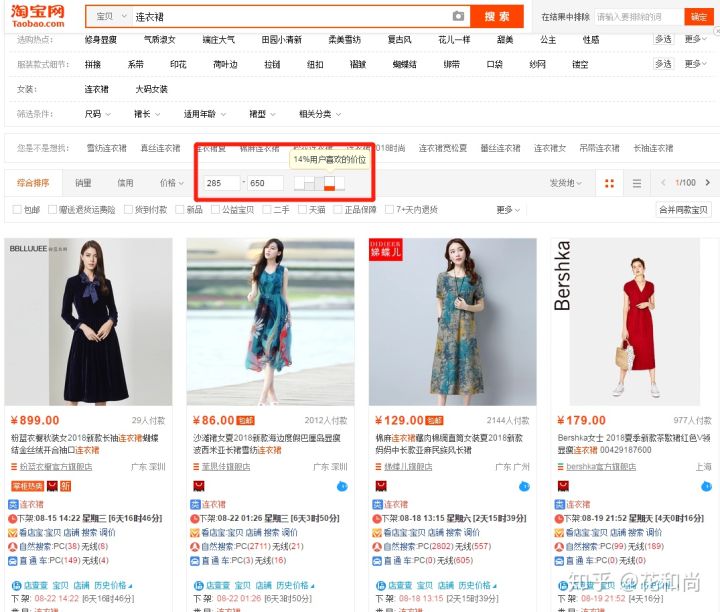Image resolution: width=720 pixels, height=612 pixels.
Task: Check the 二手 filter
Action: pyautogui.click(x=267, y=210)
